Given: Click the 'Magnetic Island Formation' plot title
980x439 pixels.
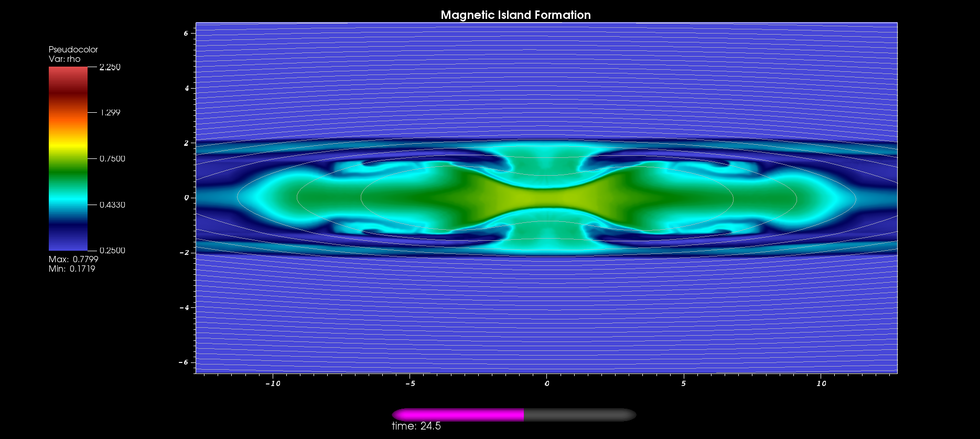Looking at the screenshot, I should [x=515, y=15].
